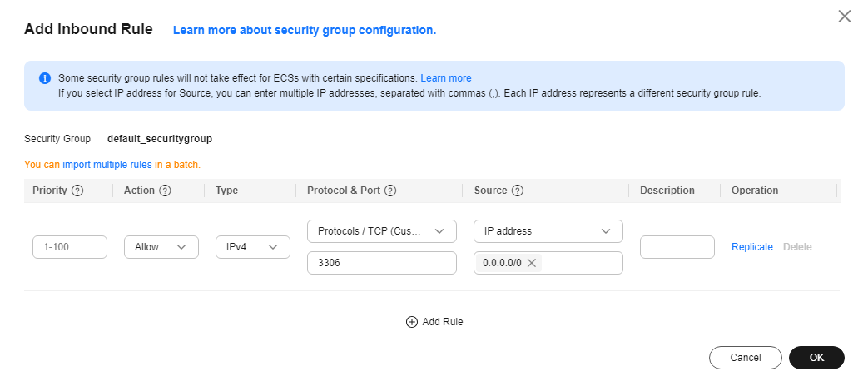
Task: Click the Priority help question mark icon
Action: point(77,191)
